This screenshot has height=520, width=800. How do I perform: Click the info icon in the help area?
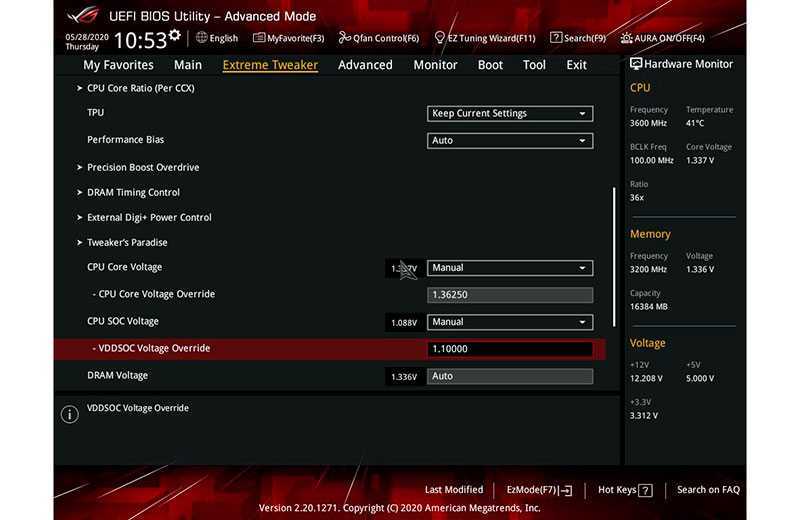click(69, 414)
